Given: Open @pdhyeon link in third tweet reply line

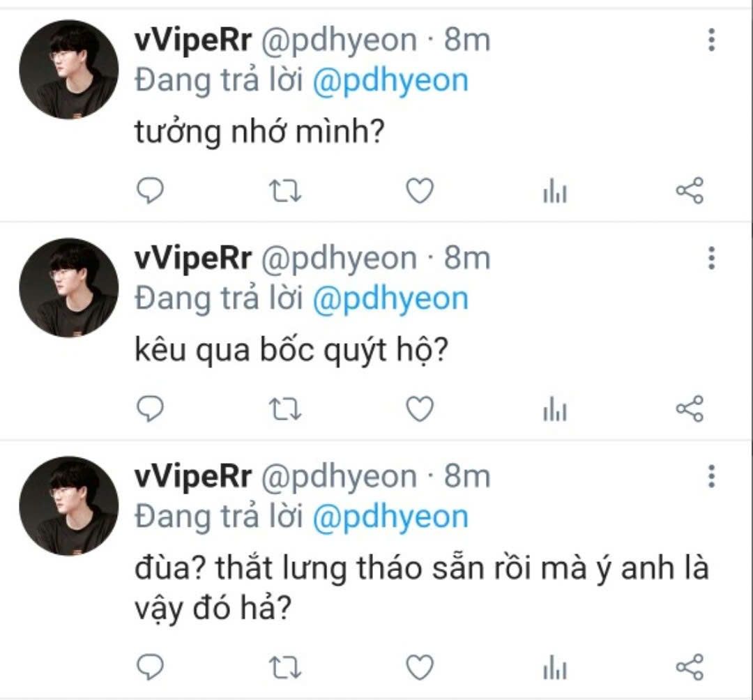Looking at the screenshot, I should [390, 517].
